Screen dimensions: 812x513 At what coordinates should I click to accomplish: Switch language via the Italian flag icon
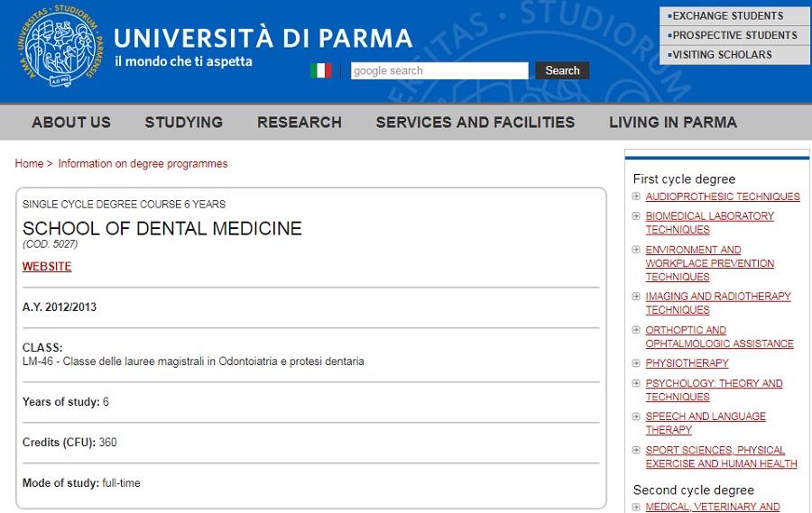tap(321, 70)
